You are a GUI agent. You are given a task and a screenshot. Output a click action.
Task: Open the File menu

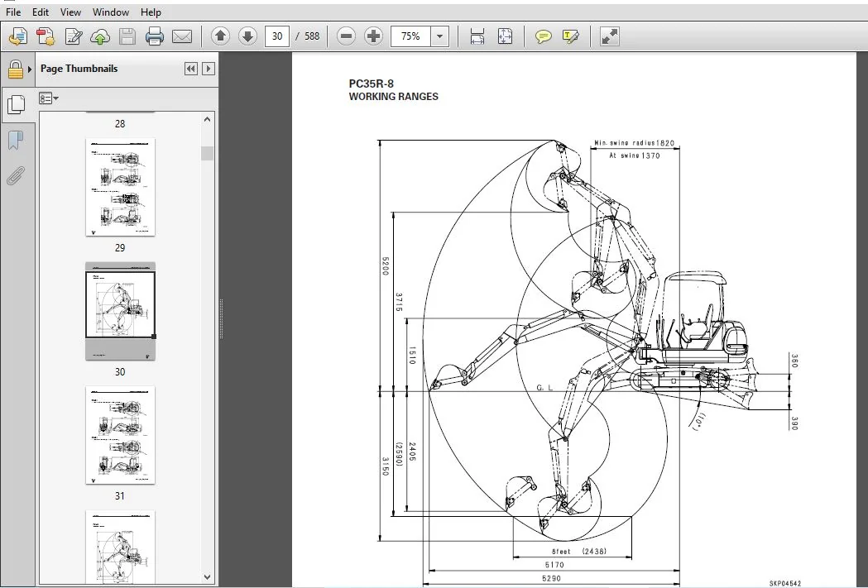[12, 12]
